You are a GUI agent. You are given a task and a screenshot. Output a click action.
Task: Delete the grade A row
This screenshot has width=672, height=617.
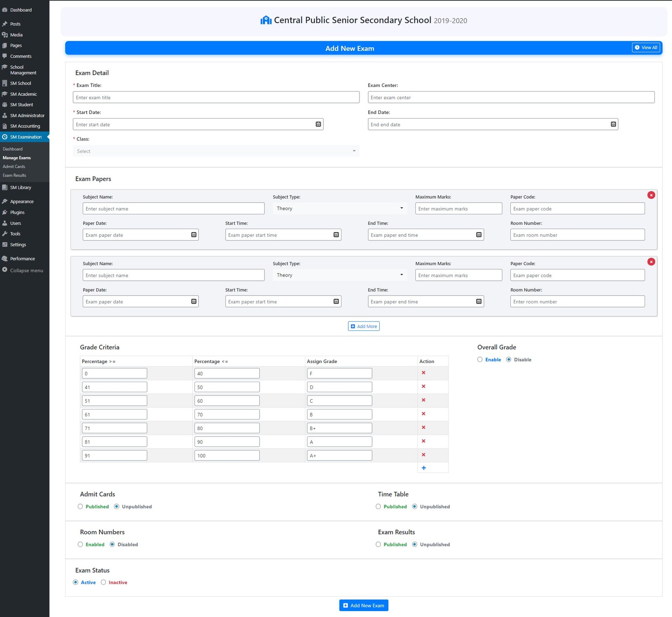pos(423,441)
